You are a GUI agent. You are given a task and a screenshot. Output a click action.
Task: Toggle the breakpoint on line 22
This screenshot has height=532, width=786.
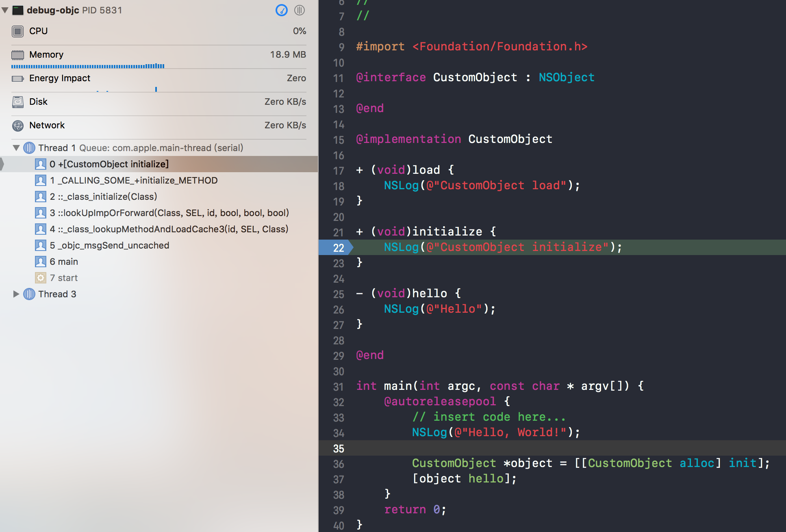(x=336, y=247)
